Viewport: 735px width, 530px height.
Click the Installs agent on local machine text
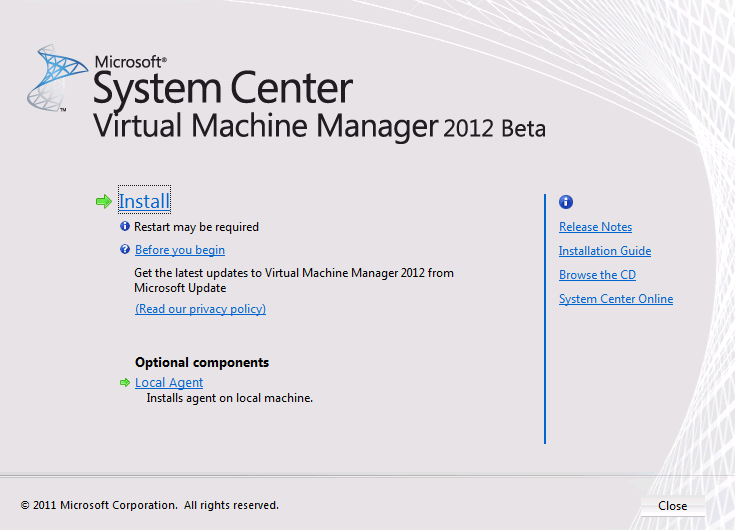click(x=230, y=398)
